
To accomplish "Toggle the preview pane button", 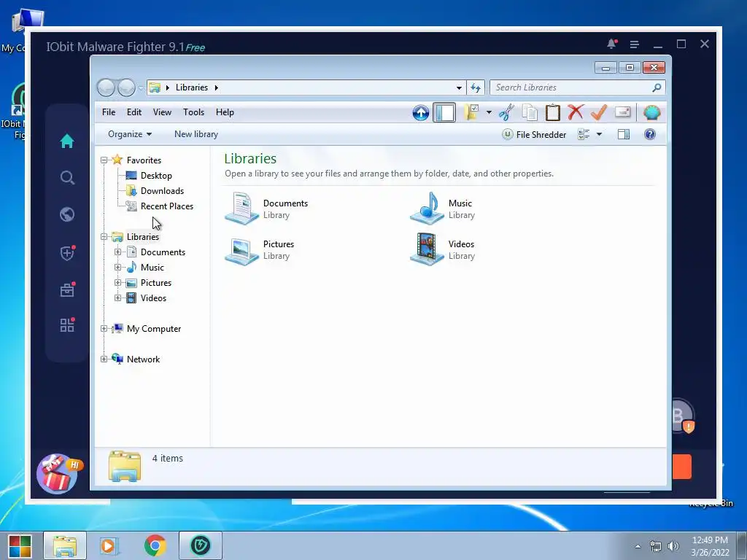I will pyautogui.click(x=624, y=135).
